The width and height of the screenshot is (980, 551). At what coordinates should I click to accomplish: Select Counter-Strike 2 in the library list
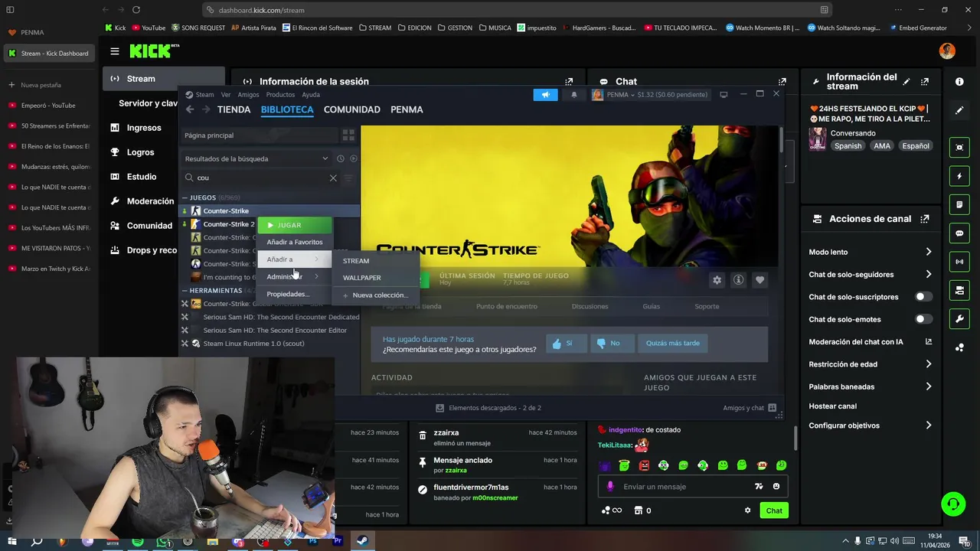(229, 224)
